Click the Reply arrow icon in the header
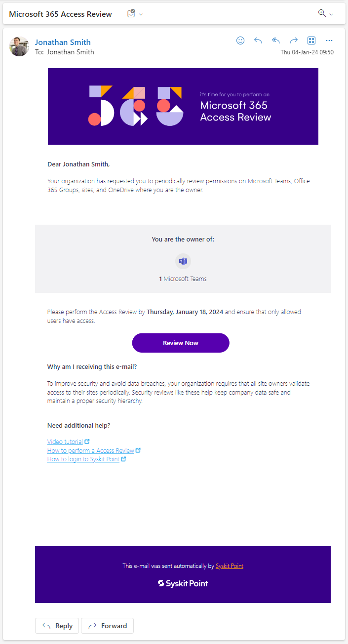 (258, 40)
